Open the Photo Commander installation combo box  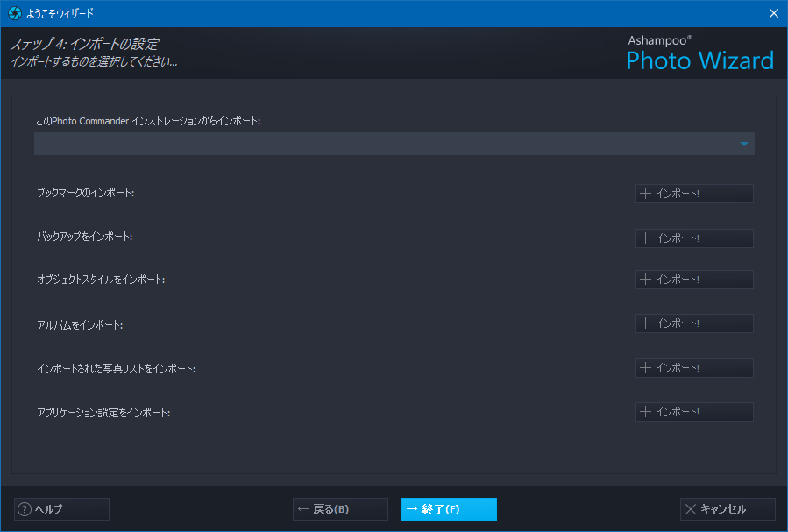click(394, 144)
